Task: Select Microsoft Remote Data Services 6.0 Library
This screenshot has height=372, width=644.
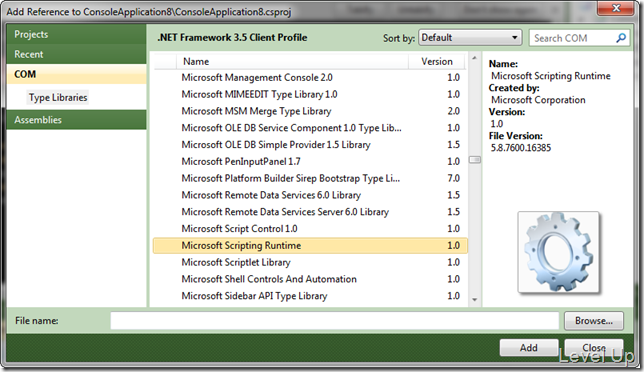Action: 310,195
